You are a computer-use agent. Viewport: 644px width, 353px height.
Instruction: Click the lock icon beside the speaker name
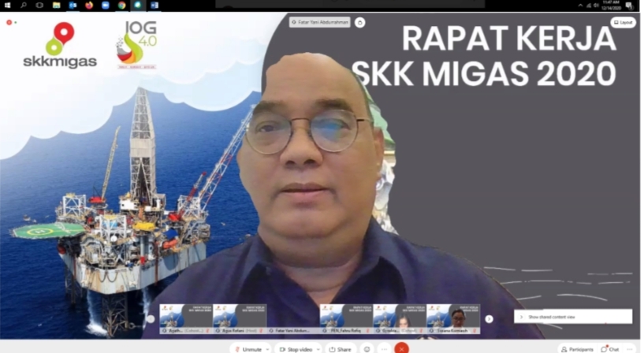(359, 23)
